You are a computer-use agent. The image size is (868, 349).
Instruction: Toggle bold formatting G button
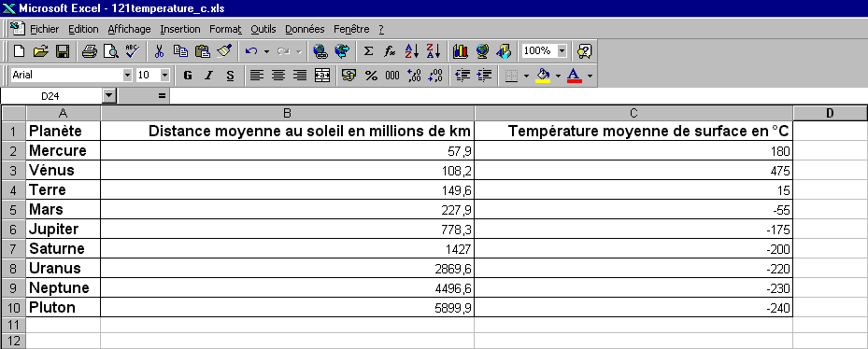point(188,76)
